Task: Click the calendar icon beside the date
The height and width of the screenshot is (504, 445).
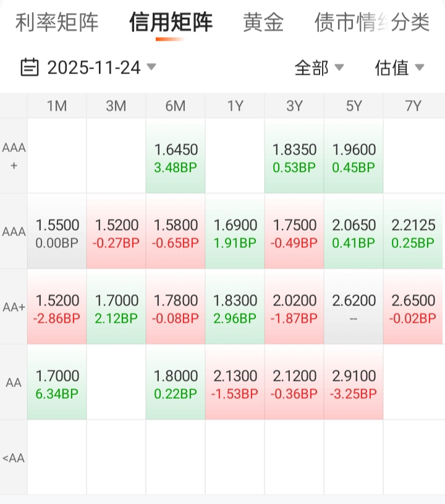Action: coord(30,67)
